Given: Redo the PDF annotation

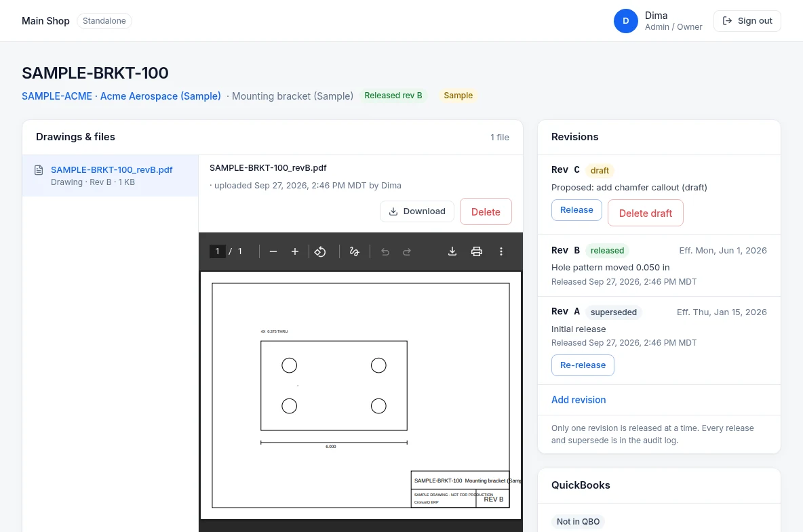Looking at the screenshot, I should click(x=407, y=251).
